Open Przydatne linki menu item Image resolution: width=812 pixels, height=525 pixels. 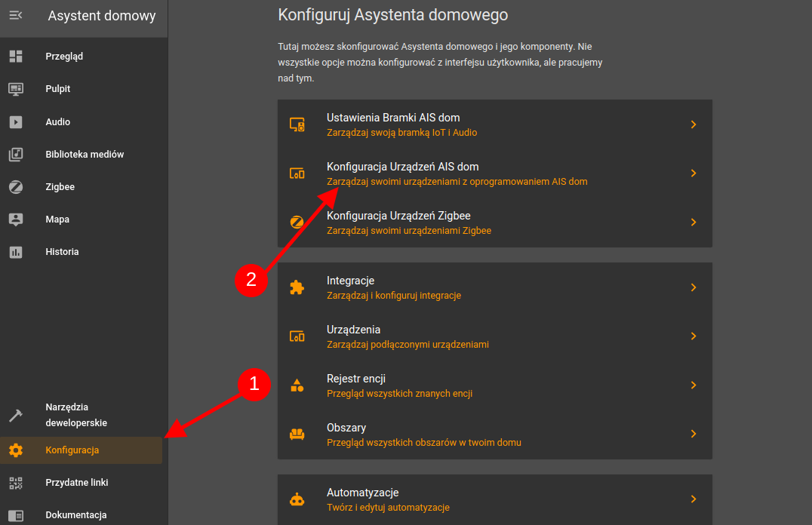click(x=82, y=483)
